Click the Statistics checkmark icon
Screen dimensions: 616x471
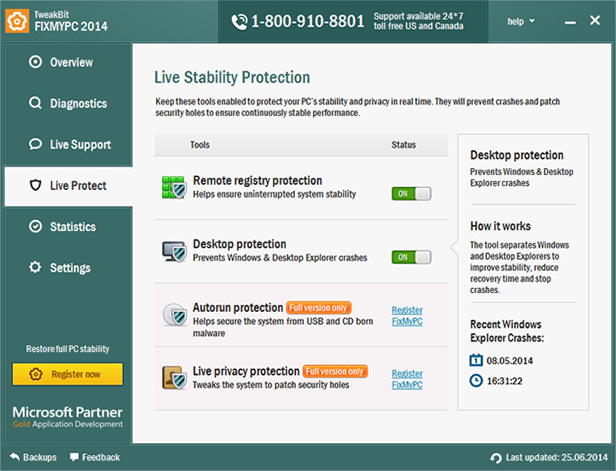pyautogui.click(x=35, y=226)
